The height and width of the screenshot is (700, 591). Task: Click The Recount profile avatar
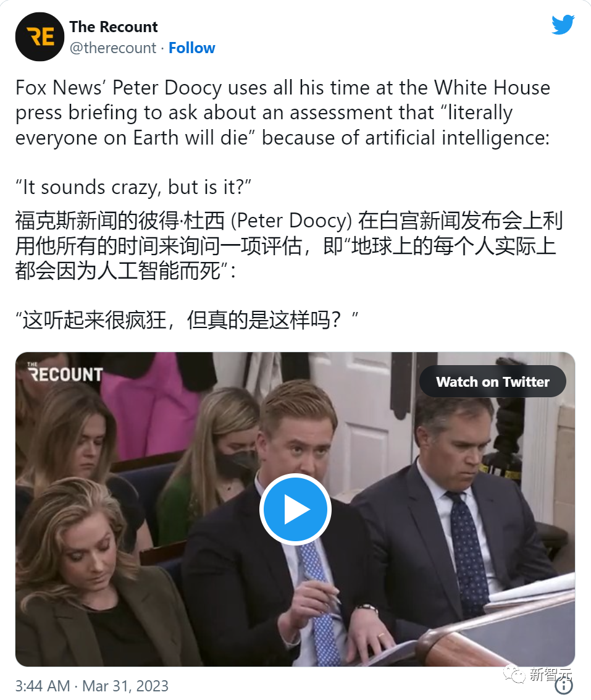[40, 36]
